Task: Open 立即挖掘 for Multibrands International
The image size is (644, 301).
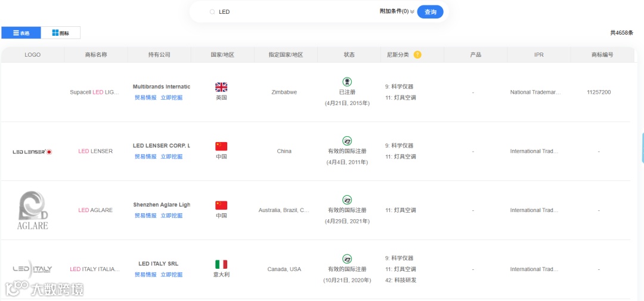Action: click(x=172, y=97)
